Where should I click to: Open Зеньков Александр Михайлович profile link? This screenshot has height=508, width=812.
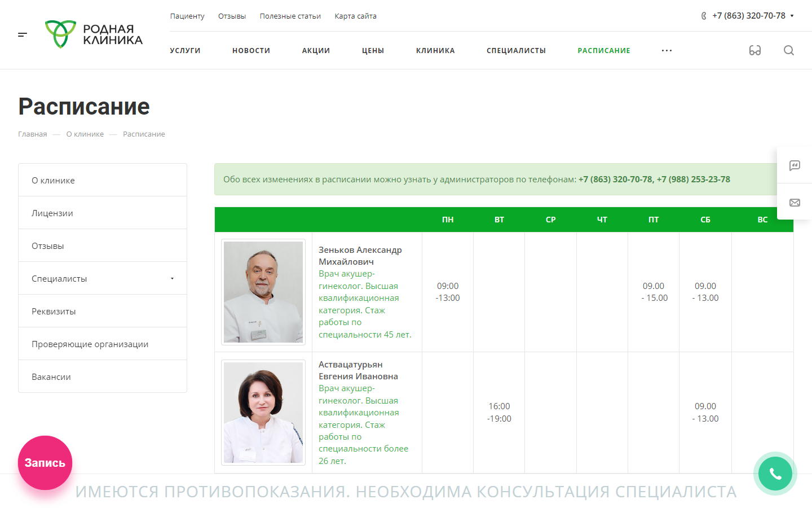360,256
